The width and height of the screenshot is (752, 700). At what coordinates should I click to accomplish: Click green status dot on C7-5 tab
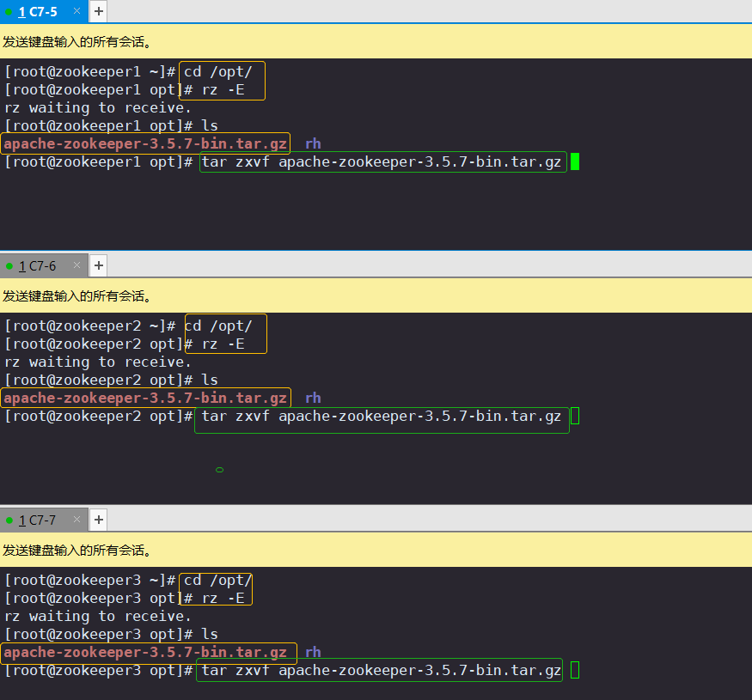tap(9, 12)
